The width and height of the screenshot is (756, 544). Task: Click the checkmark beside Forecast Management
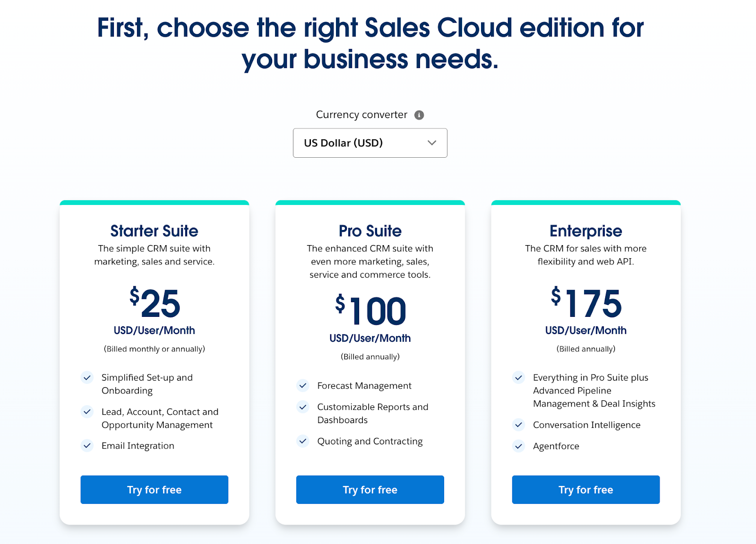pos(302,386)
